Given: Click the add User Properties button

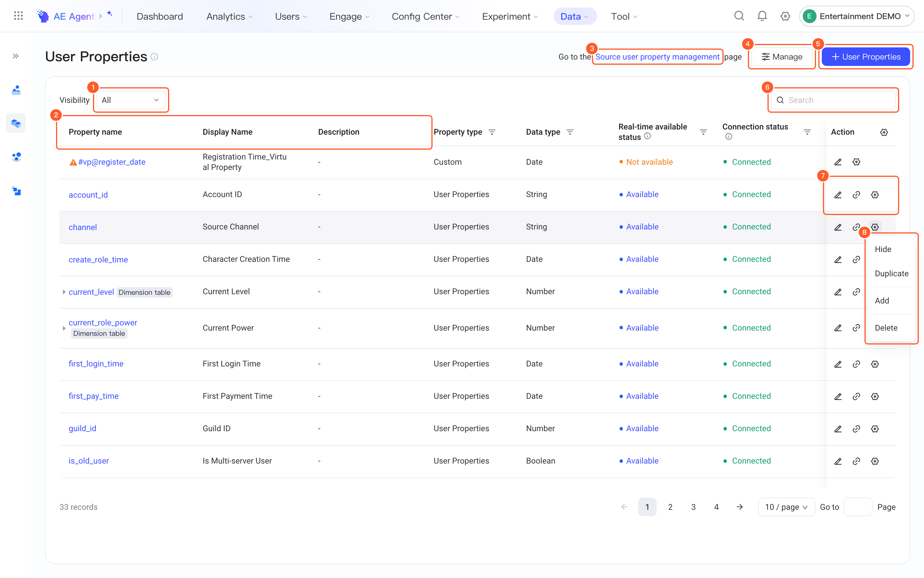Looking at the screenshot, I should pyautogui.click(x=866, y=57).
